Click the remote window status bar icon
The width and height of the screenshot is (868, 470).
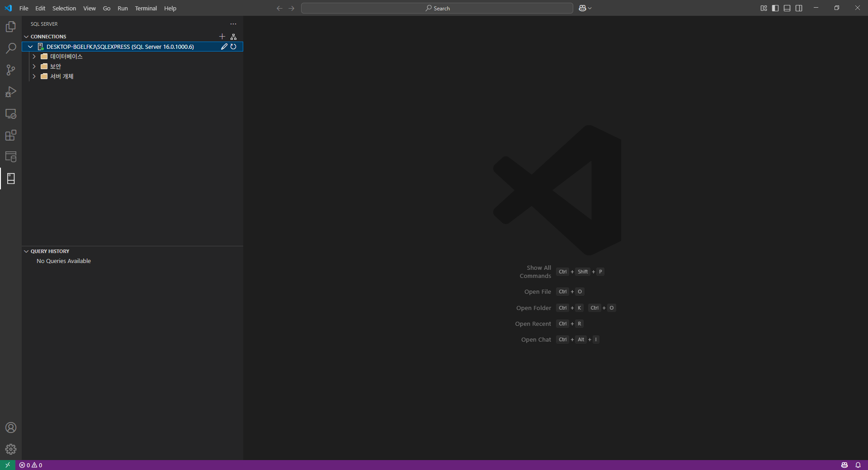click(8, 465)
